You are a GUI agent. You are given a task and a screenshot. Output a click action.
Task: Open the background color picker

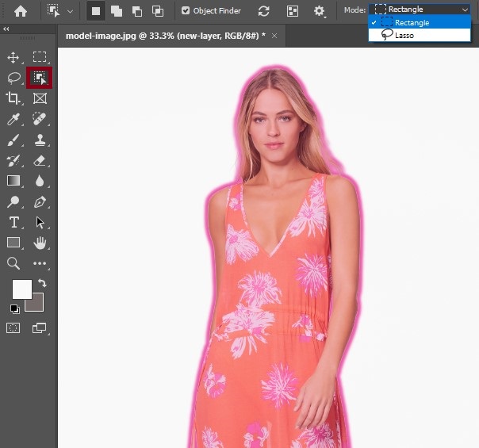click(38, 305)
